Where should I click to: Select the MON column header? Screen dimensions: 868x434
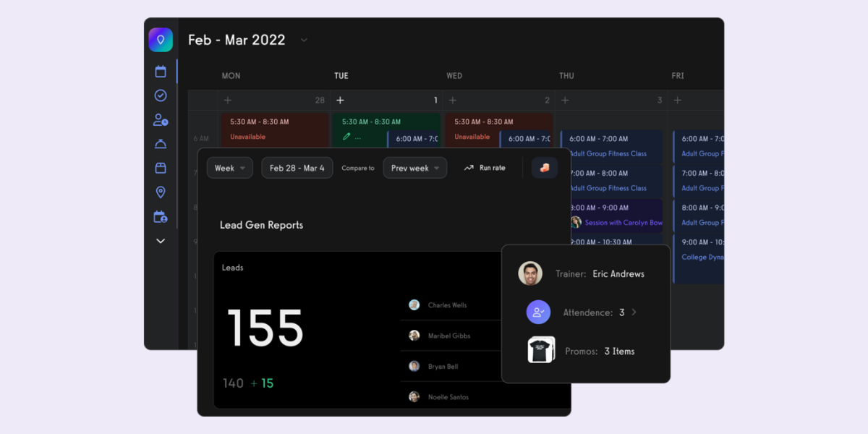pos(231,76)
